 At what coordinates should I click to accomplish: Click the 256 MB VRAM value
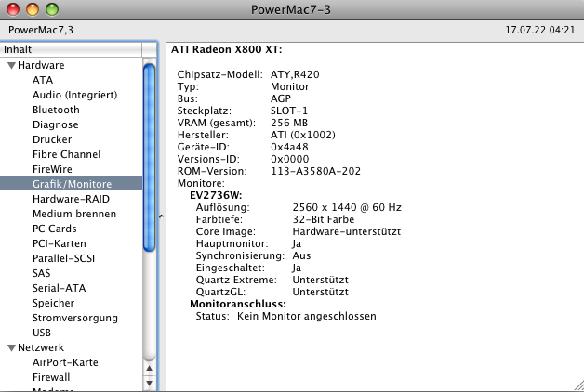pyautogui.click(x=289, y=123)
